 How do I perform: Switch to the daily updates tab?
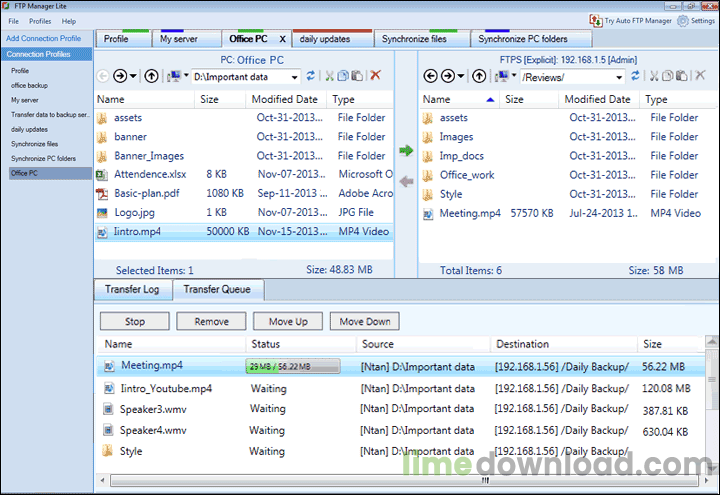coord(332,39)
